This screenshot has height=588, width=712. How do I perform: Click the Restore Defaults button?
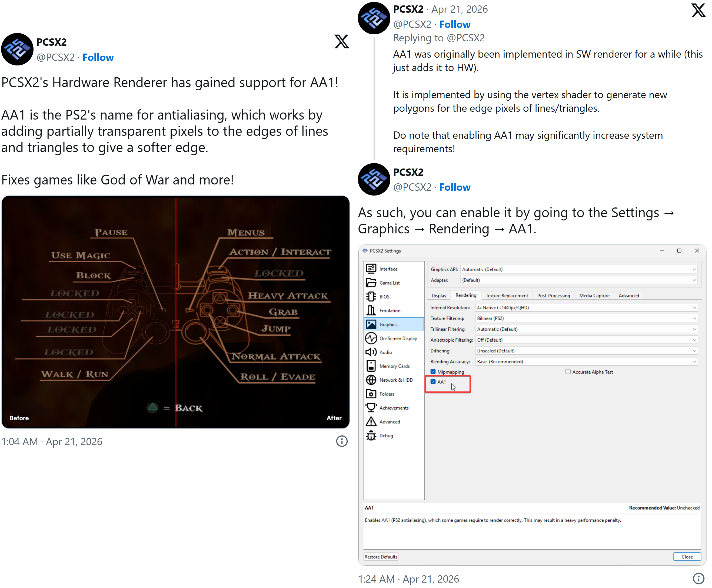[381, 557]
